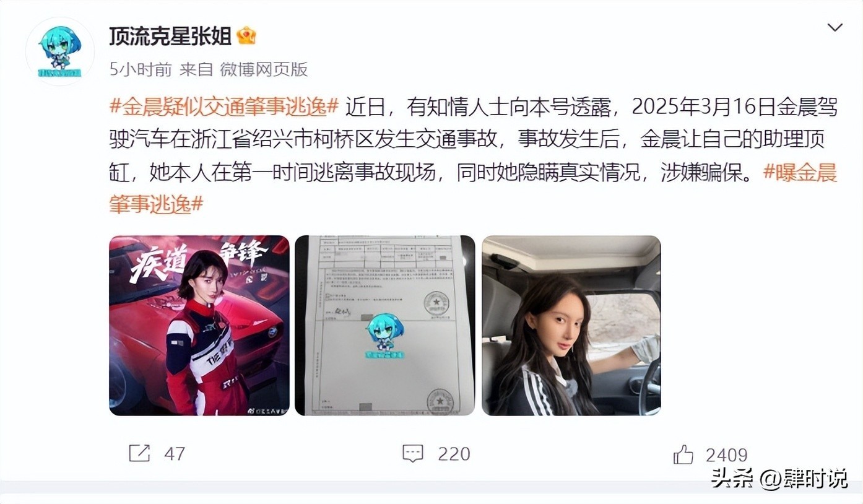Click the 头条 @肆时说 watermark
863x504 pixels.
click(779, 479)
